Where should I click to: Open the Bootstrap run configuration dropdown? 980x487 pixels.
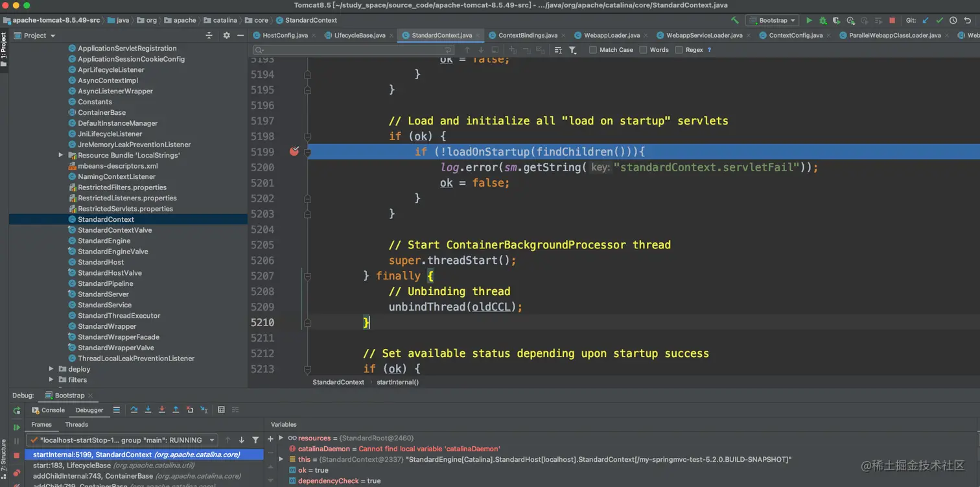point(772,20)
